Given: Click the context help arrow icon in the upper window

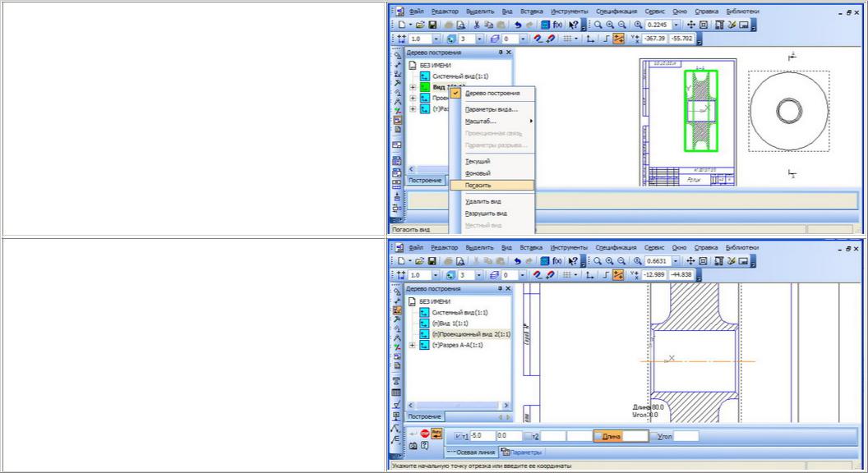Looking at the screenshot, I should pos(574,25).
